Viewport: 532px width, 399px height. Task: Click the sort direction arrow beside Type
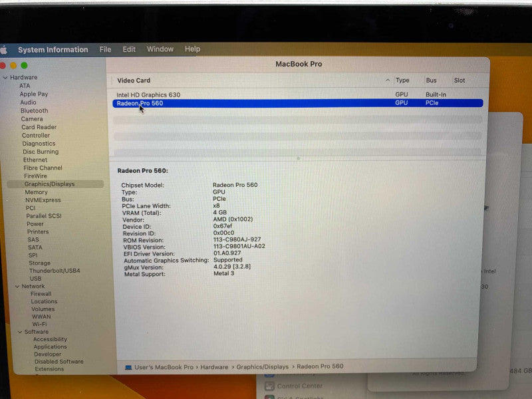(x=388, y=80)
